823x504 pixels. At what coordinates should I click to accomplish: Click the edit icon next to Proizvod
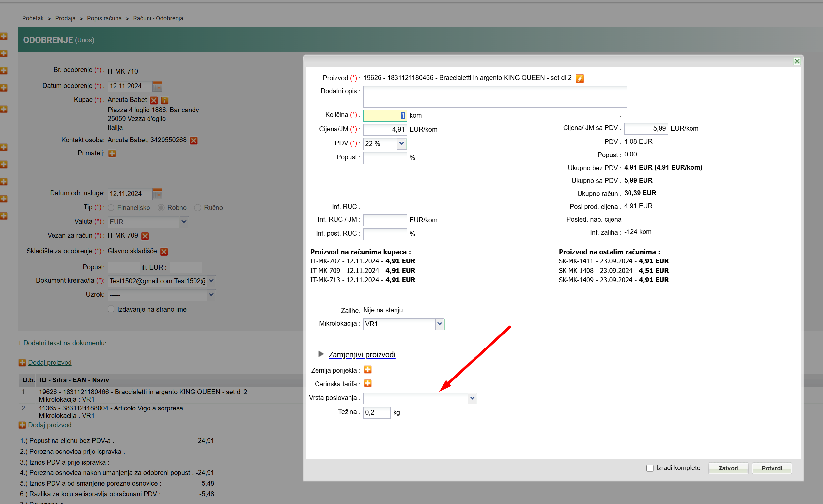(x=580, y=79)
